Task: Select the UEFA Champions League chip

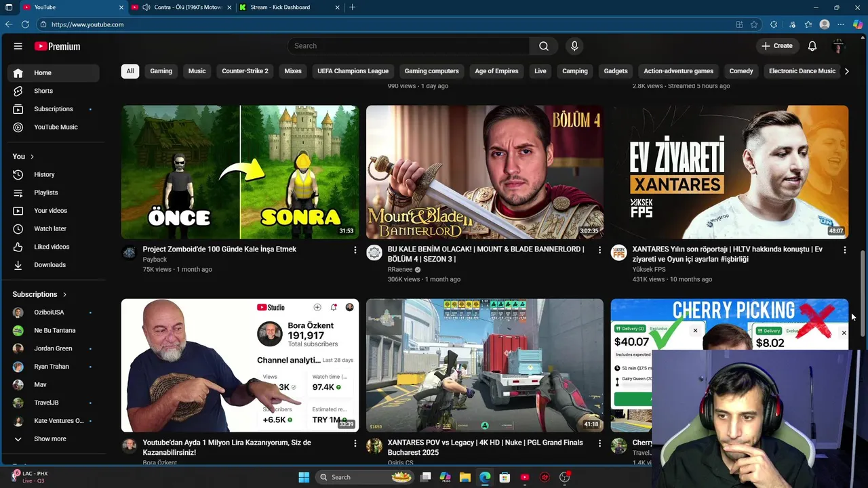Action: point(353,71)
